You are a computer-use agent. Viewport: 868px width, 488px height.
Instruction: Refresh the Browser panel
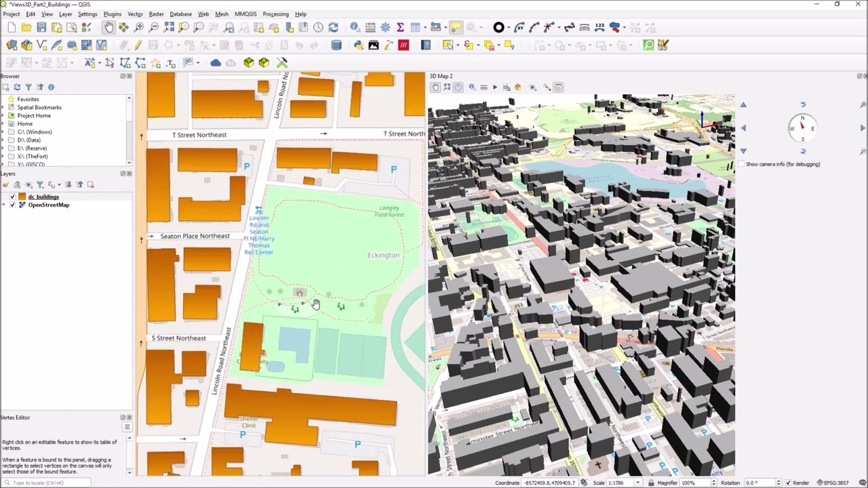[17, 87]
